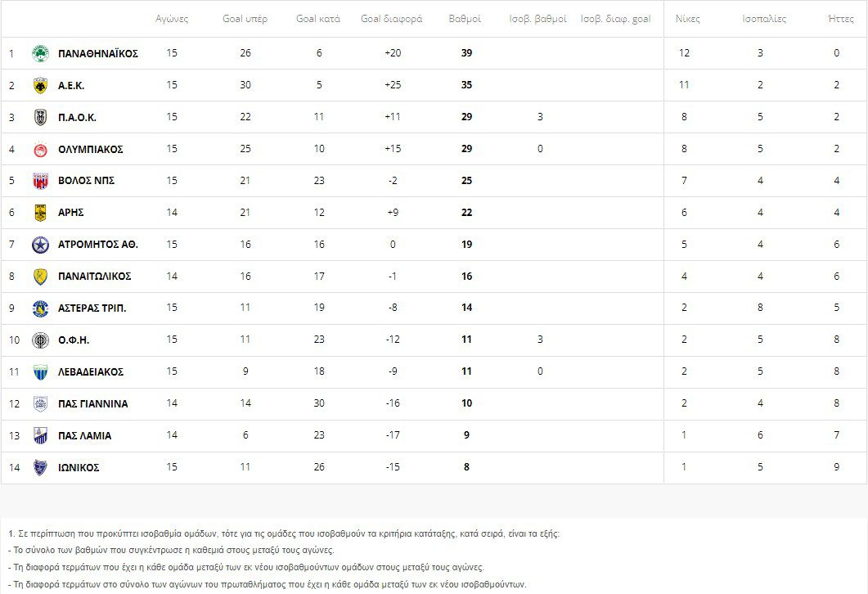Click the Ionikos club crest
The image size is (868, 594).
point(40,468)
